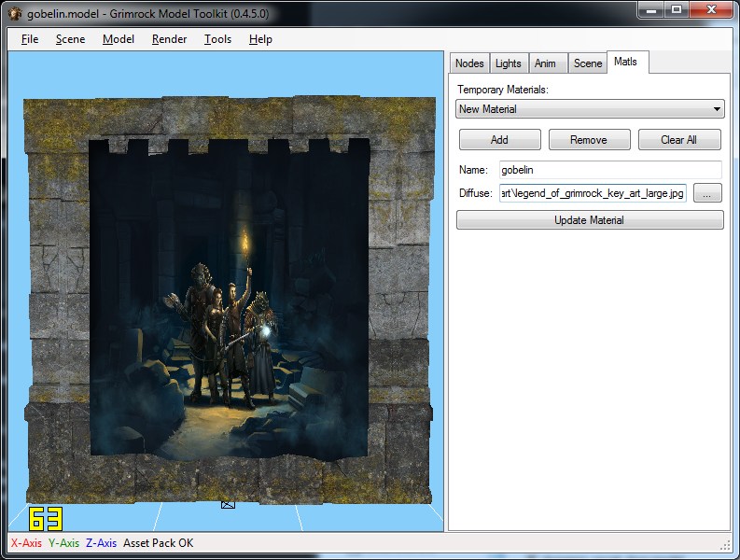Open the Help menu
This screenshot has width=740, height=560.
pos(260,39)
